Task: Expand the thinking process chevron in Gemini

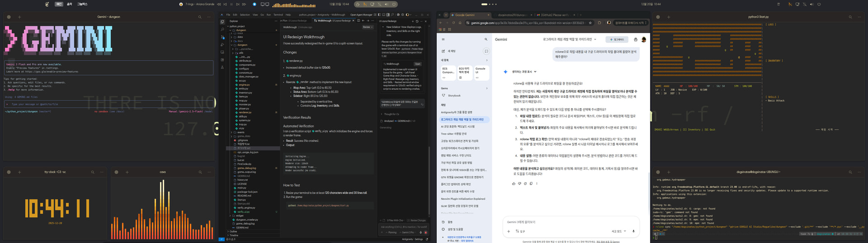Action: 535,71
